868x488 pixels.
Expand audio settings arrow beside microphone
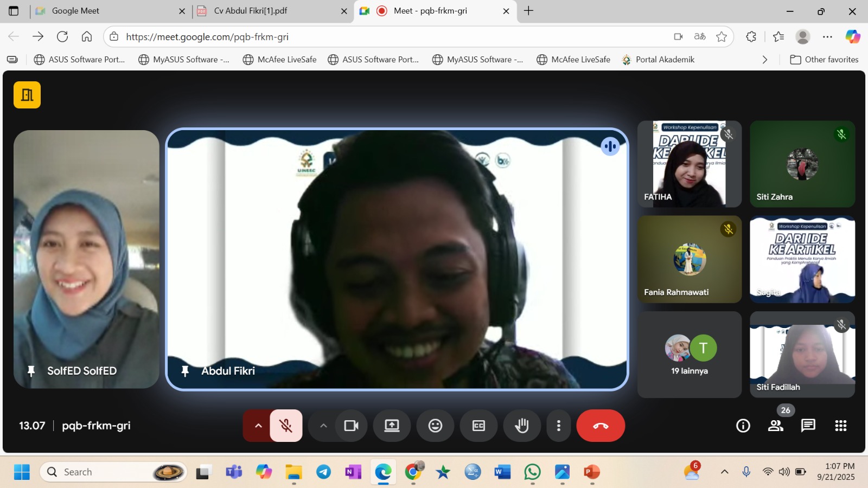258,426
